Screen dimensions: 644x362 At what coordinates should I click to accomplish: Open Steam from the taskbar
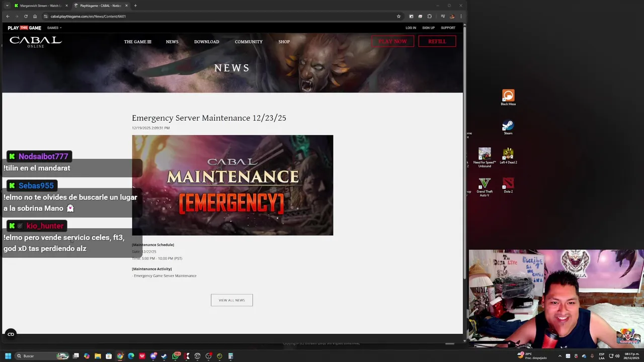(x=164, y=356)
